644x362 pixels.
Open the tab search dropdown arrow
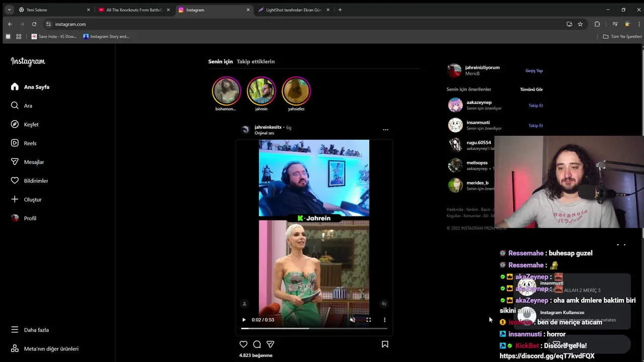tap(9, 10)
